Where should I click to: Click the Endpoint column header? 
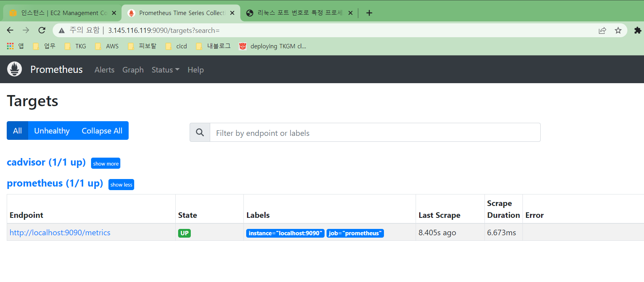26,215
